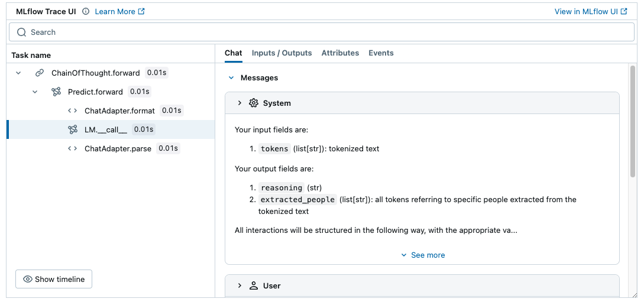Click the external link icon after Learn More

pyautogui.click(x=141, y=11)
